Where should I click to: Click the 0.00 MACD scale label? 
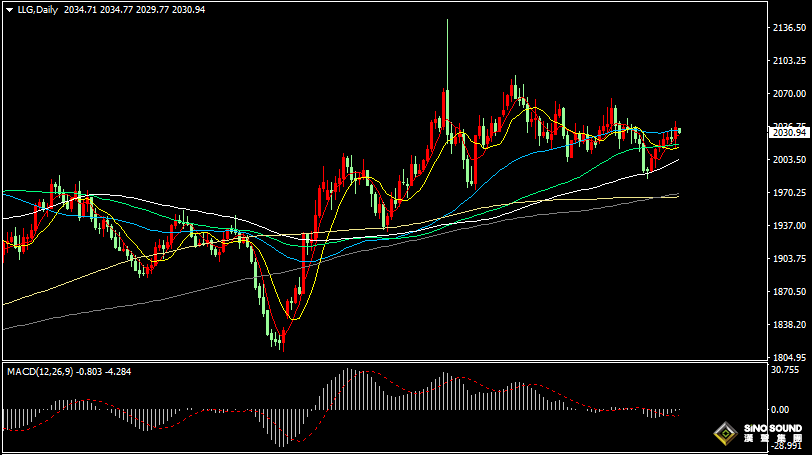point(782,410)
